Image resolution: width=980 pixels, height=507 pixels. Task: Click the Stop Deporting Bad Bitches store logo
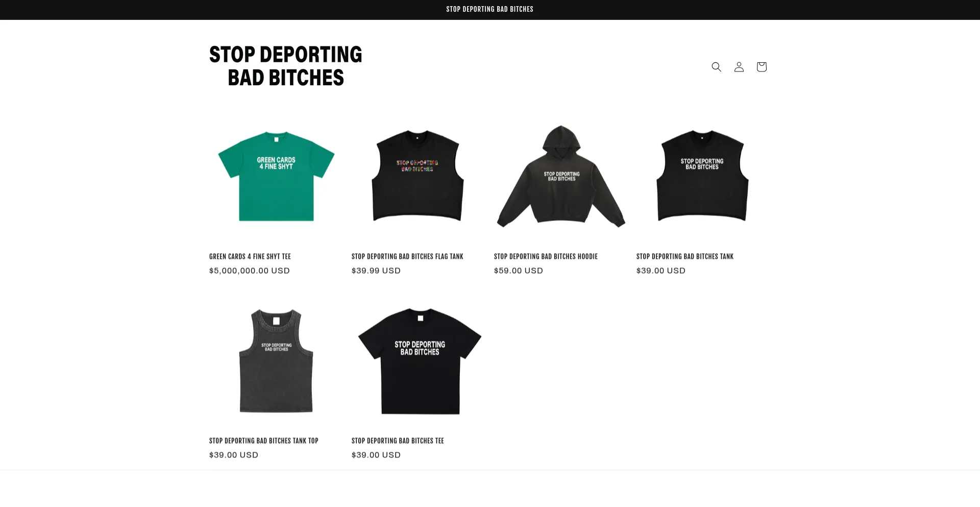click(286, 66)
